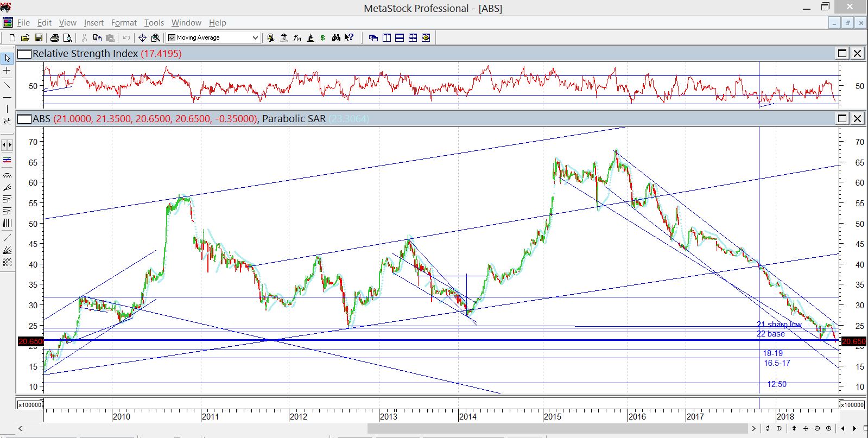Viewport: 868px width, 438px height.
Task: Open the Edit menu
Action: 45,23
